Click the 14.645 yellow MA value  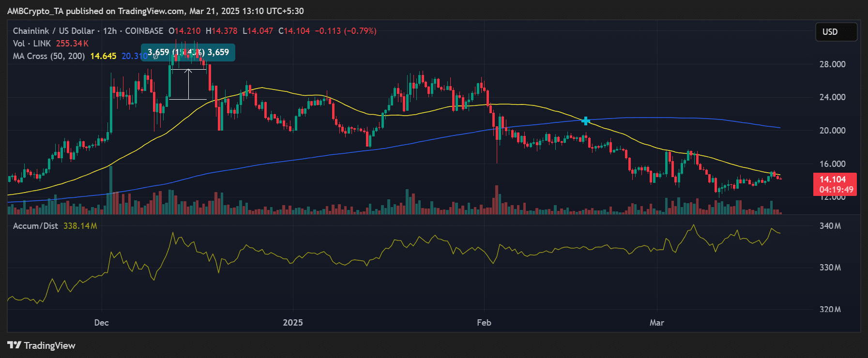click(x=103, y=56)
